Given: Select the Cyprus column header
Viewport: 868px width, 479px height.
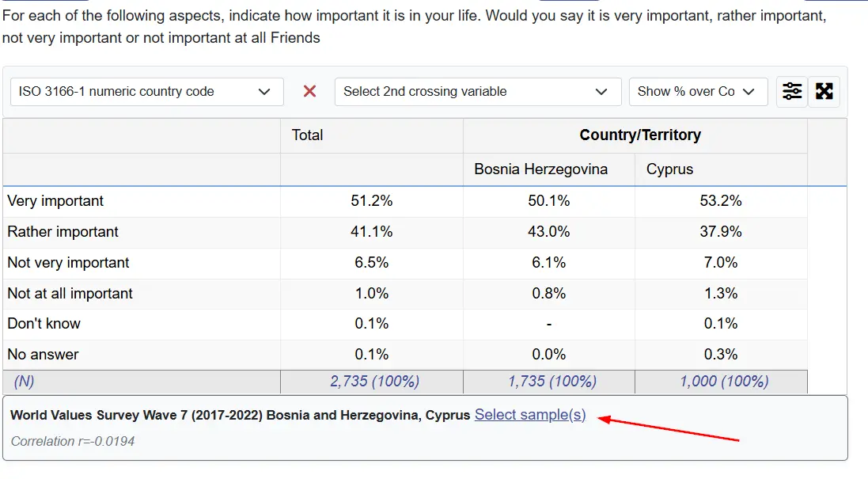Looking at the screenshot, I should coord(669,169).
